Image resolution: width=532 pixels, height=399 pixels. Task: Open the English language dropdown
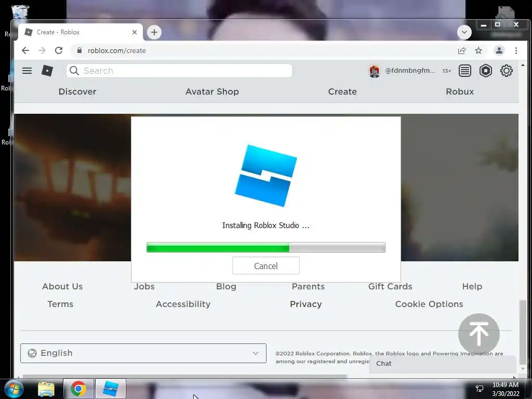coord(143,353)
